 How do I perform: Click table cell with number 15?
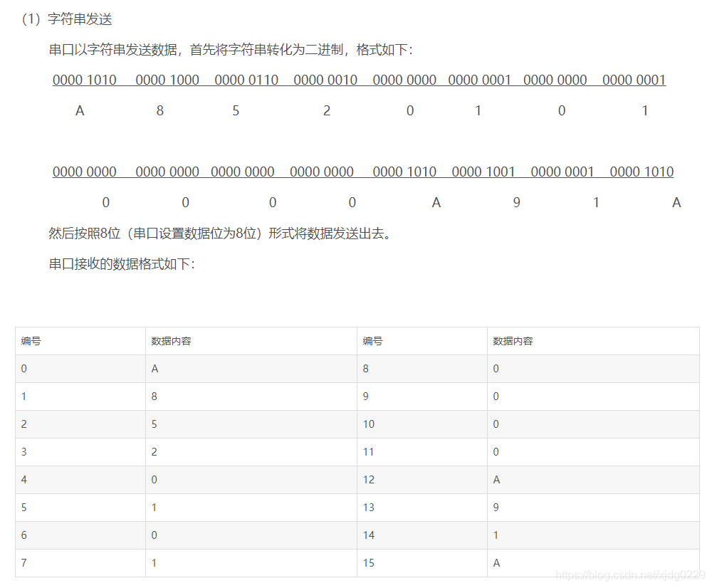[422, 563]
